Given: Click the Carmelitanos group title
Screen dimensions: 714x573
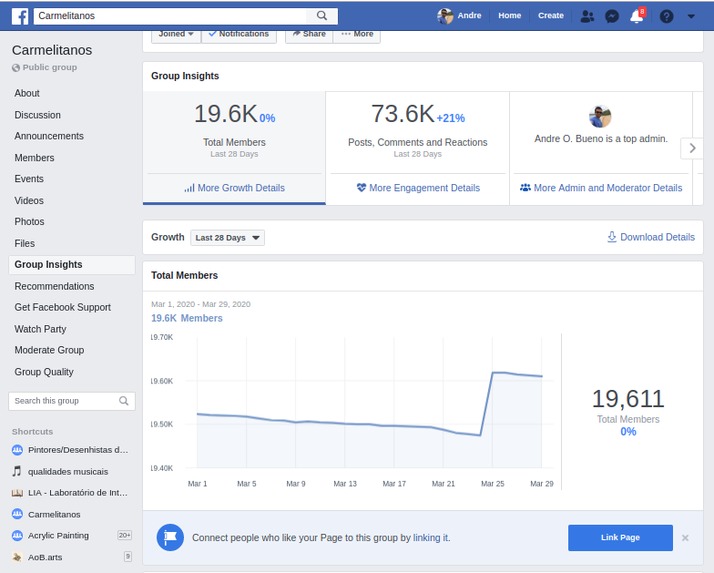Looking at the screenshot, I should pos(52,50).
